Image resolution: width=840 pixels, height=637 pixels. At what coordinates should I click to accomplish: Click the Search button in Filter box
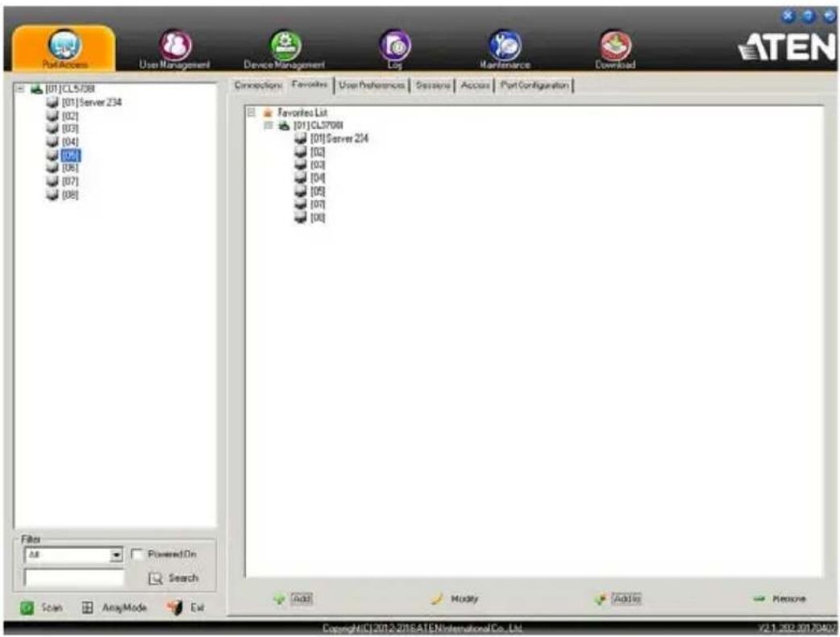[x=173, y=578]
